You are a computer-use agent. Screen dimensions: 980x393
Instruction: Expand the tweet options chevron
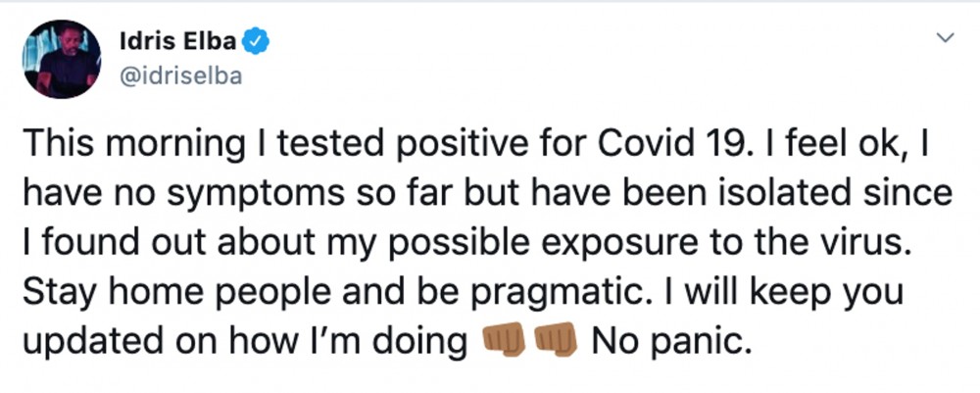click(946, 38)
